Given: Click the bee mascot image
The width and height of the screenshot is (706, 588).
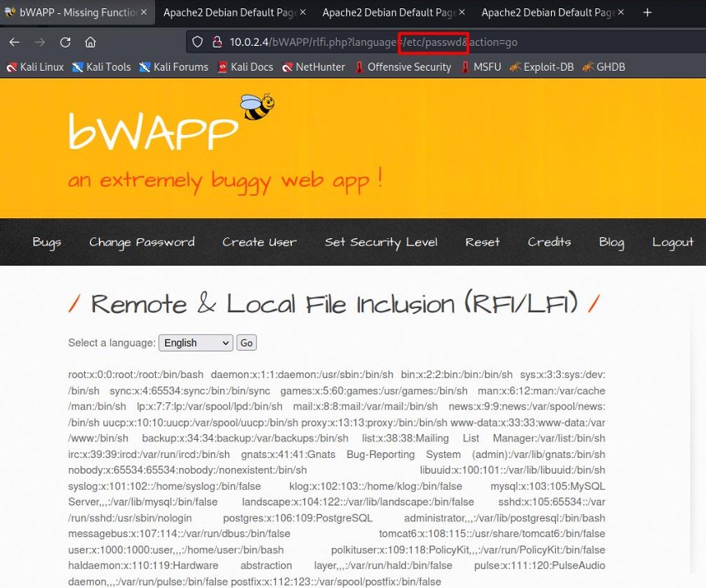Looking at the screenshot, I should [x=258, y=107].
